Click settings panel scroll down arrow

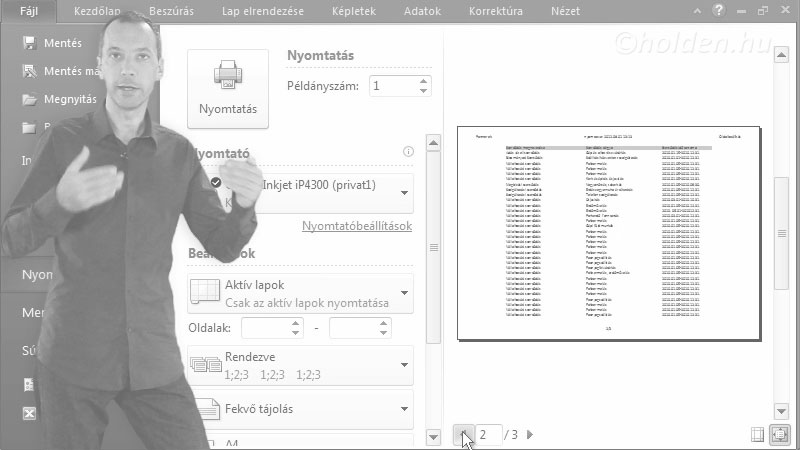[x=433, y=437]
